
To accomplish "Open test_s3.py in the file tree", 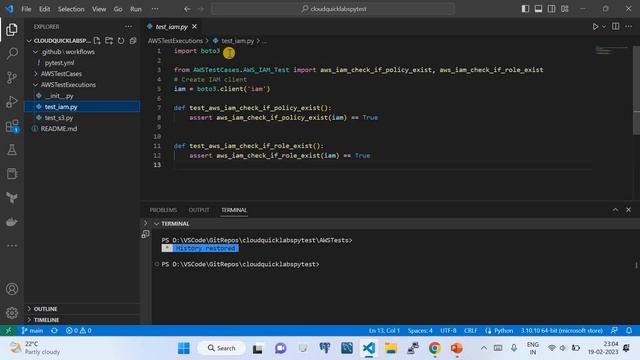I will pyautogui.click(x=59, y=118).
